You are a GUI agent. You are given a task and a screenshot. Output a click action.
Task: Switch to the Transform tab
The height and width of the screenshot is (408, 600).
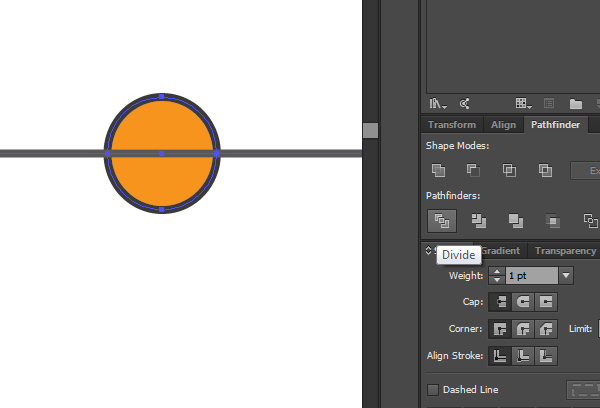tap(451, 125)
